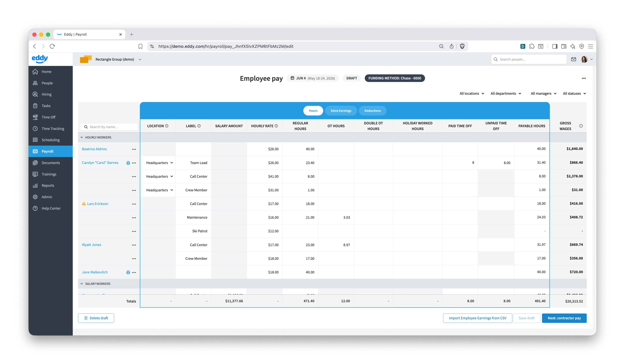The image size is (625, 364).
Task: Click the browser reload button
Action: 52,46
